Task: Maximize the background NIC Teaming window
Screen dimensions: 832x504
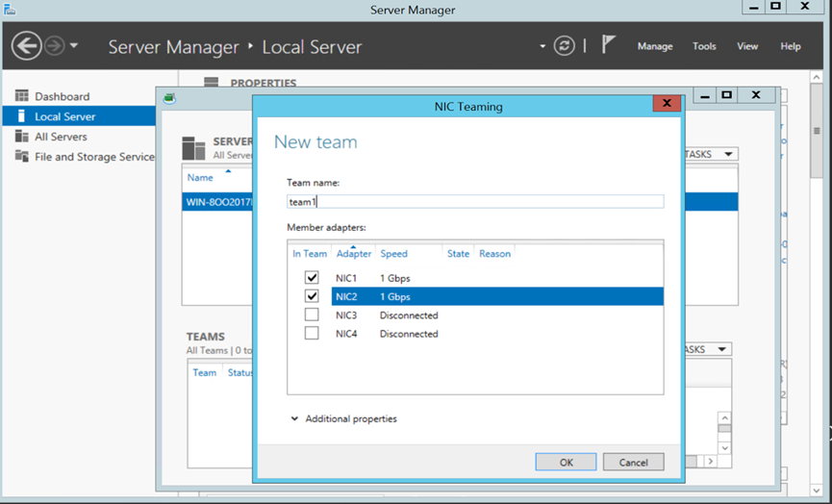Action: click(x=726, y=95)
